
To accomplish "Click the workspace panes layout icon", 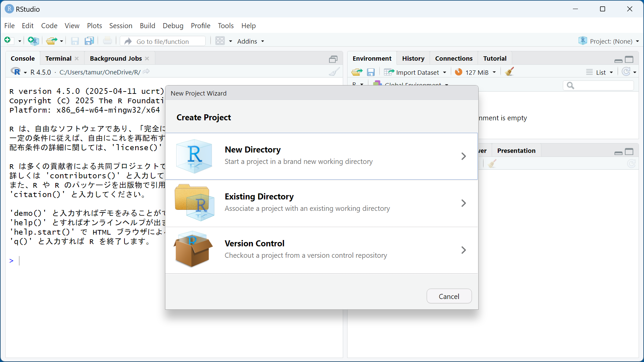I will (x=220, y=41).
